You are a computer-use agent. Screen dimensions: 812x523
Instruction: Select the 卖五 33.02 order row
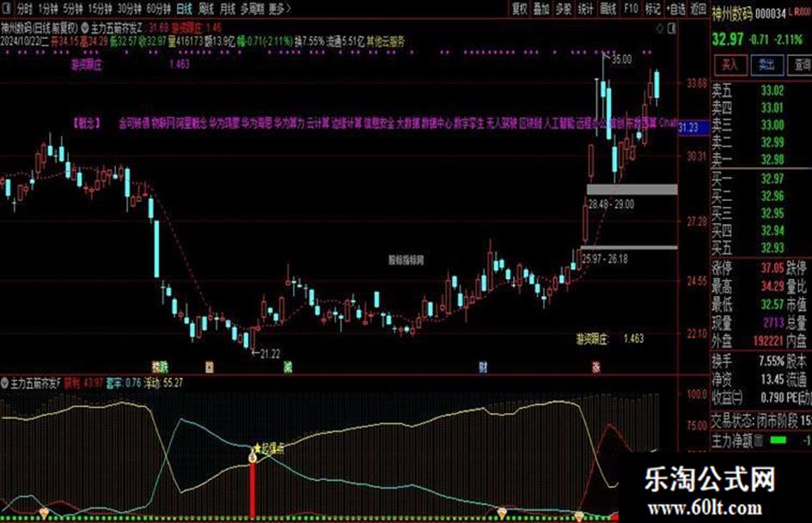click(760, 91)
